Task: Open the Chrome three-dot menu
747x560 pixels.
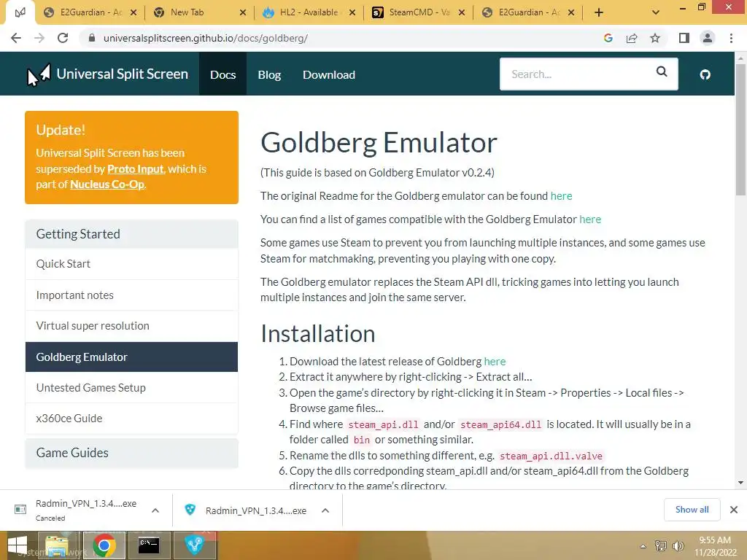Action: pyautogui.click(x=731, y=38)
